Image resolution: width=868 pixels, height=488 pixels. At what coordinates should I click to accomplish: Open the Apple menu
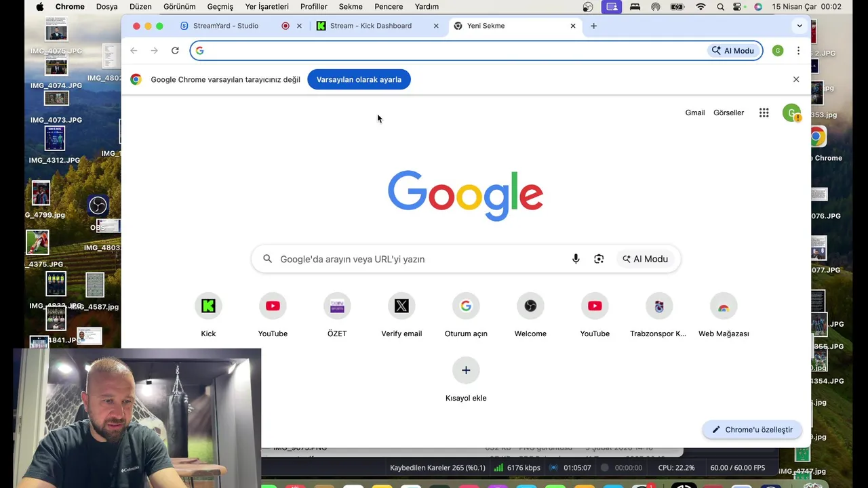point(39,7)
